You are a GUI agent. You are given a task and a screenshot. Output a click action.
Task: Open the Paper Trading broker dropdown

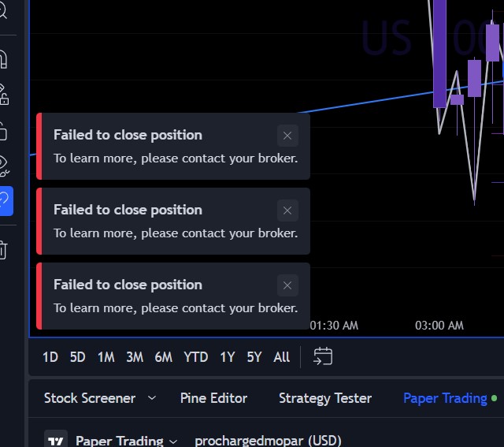click(127, 441)
